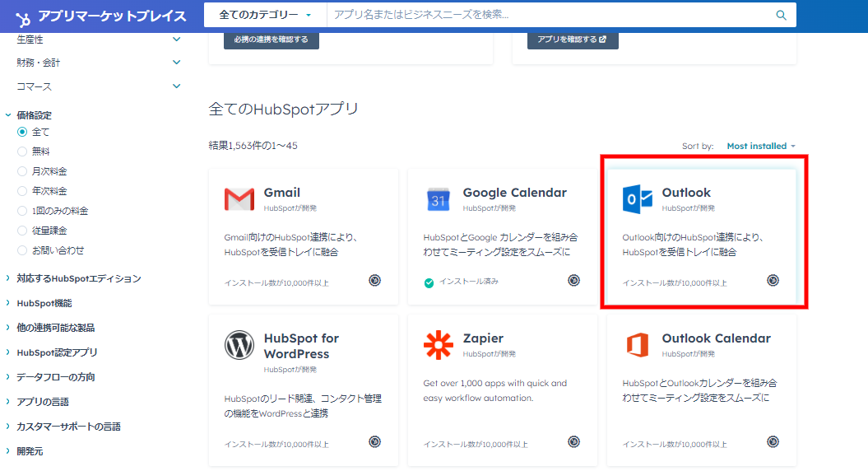
Task: Click green installed checkmark on Google Calendar
Action: pyautogui.click(x=429, y=283)
